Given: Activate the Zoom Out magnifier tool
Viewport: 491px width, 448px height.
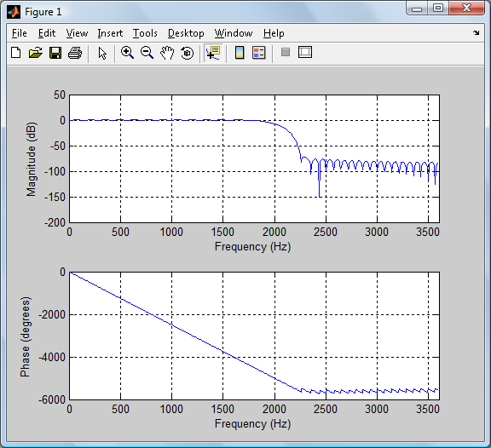Looking at the screenshot, I should [147, 53].
